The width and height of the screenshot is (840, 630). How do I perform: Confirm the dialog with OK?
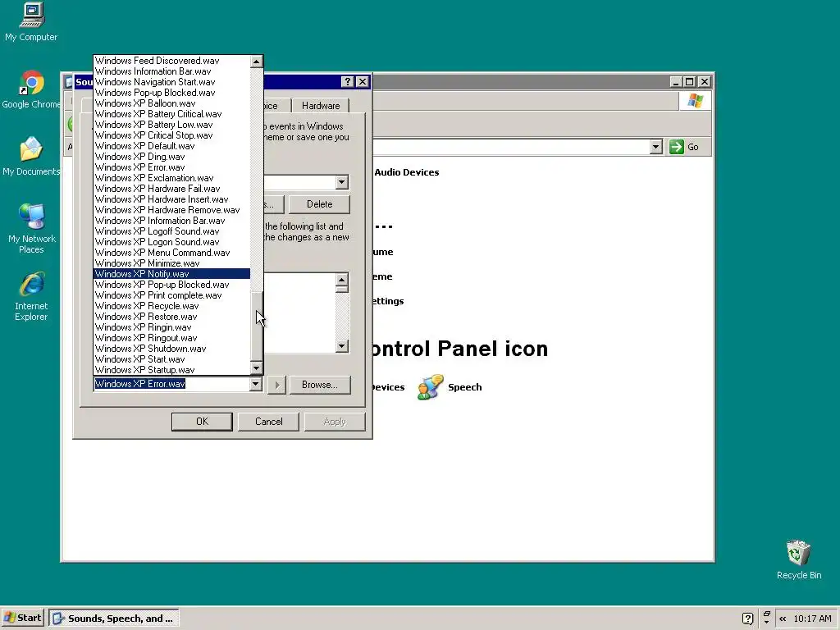(x=202, y=422)
